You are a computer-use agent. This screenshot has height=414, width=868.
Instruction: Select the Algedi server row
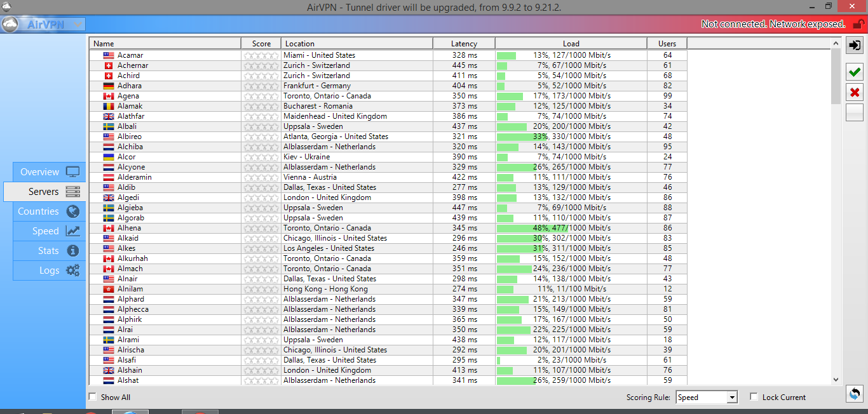click(388, 197)
